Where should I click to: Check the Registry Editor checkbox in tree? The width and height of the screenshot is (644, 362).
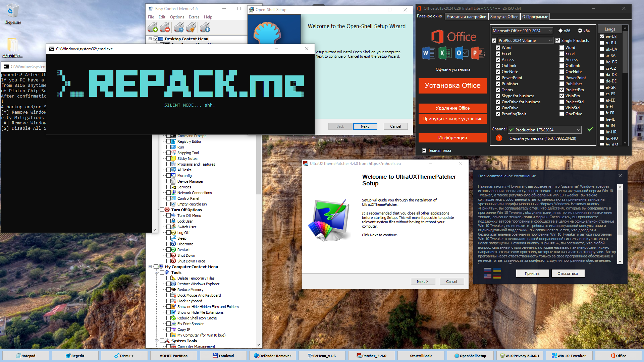click(168, 141)
